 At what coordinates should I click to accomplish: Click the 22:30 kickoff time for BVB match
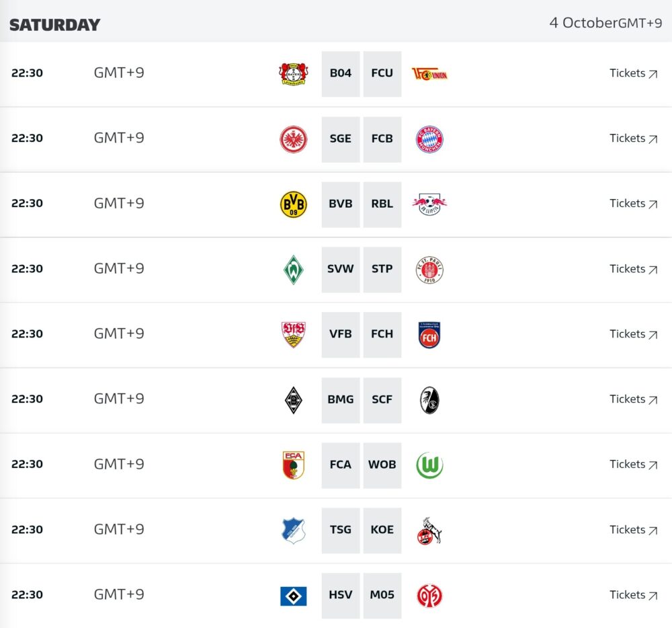click(27, 203)
